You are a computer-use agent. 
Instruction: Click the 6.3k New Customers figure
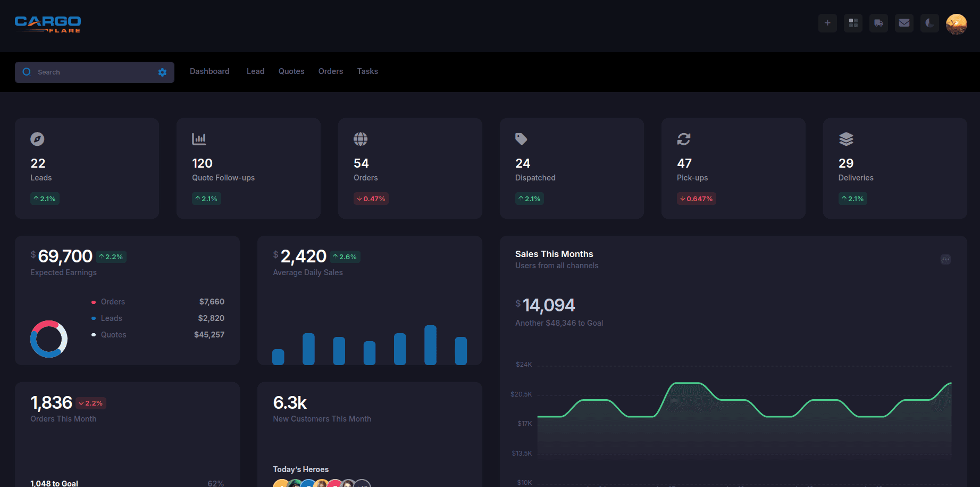click(290, 403)
